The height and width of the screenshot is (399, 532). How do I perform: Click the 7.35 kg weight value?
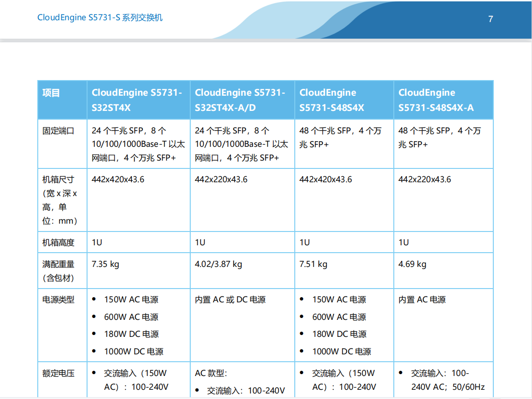(105, 264)
